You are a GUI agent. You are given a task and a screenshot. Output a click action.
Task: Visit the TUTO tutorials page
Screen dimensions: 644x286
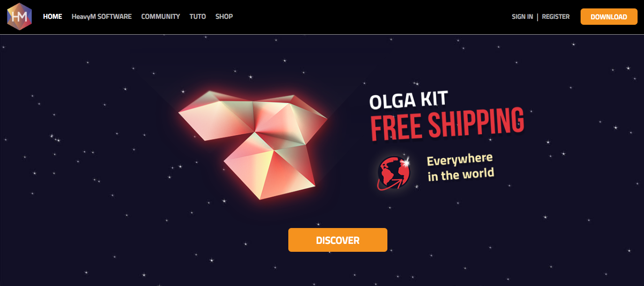click(198, 16)
